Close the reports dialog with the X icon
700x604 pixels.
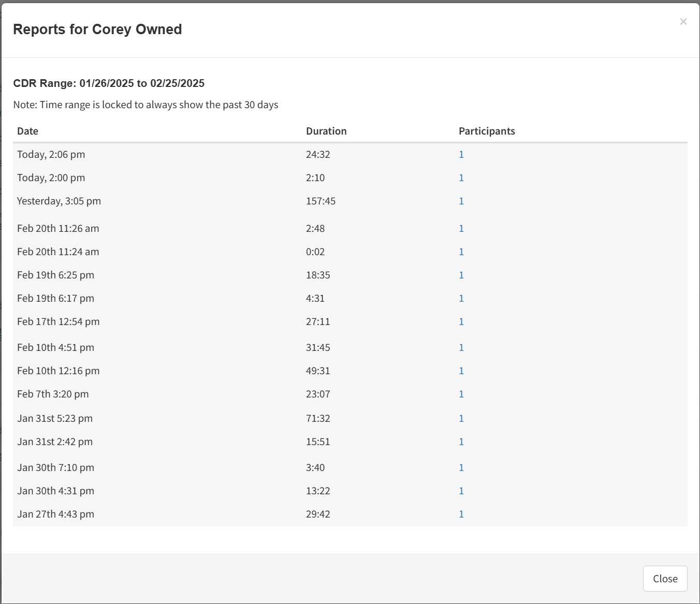(x=683, y=22)
